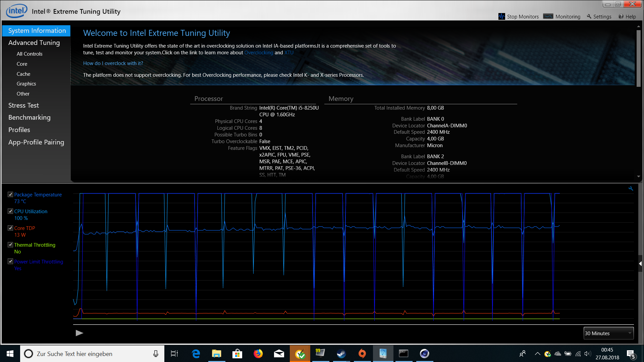Click the info panel scroll down arrow
644x362 pixels.
(x=639, y=176)
